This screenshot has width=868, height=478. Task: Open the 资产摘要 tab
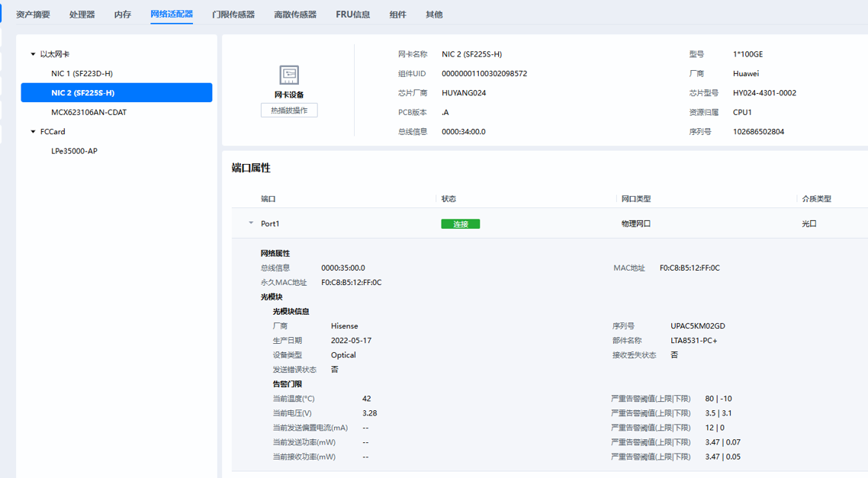33,14
